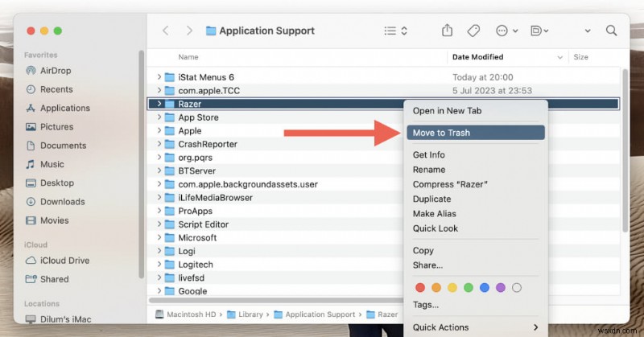The height and width of the screenshot is (337, 644).
Task: Open AirDrop in the sidebar
Action: 48,71
